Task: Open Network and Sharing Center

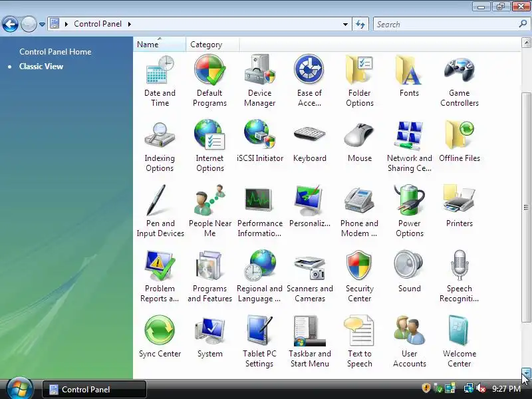Action: tap(409, 146)
